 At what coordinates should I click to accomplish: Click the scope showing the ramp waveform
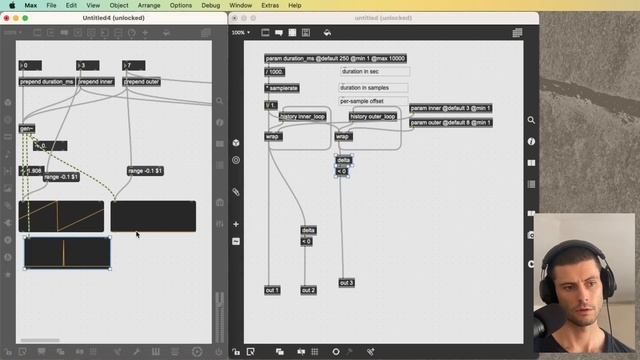(x=61, y=216)
